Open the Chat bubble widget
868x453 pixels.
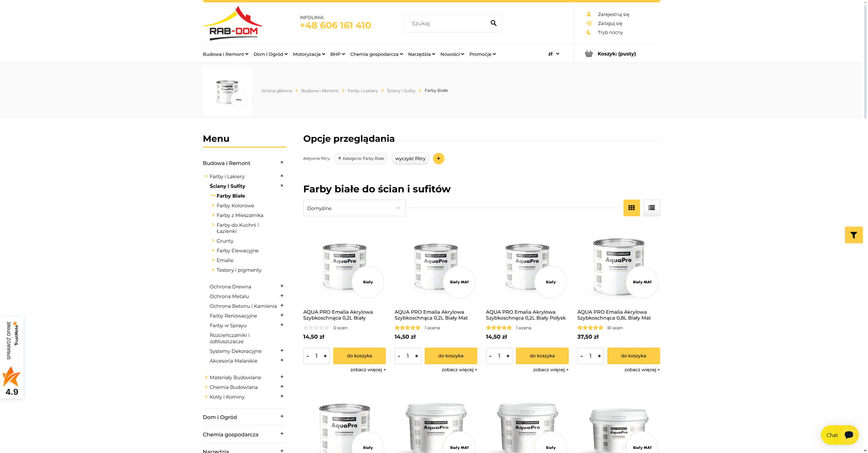click(x=839, y=435)
